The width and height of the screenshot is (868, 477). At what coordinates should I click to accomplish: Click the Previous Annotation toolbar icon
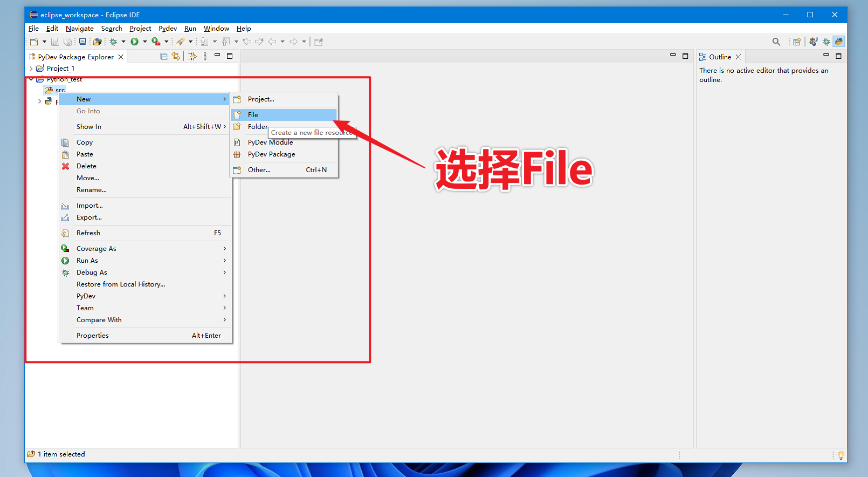(226, 42)
